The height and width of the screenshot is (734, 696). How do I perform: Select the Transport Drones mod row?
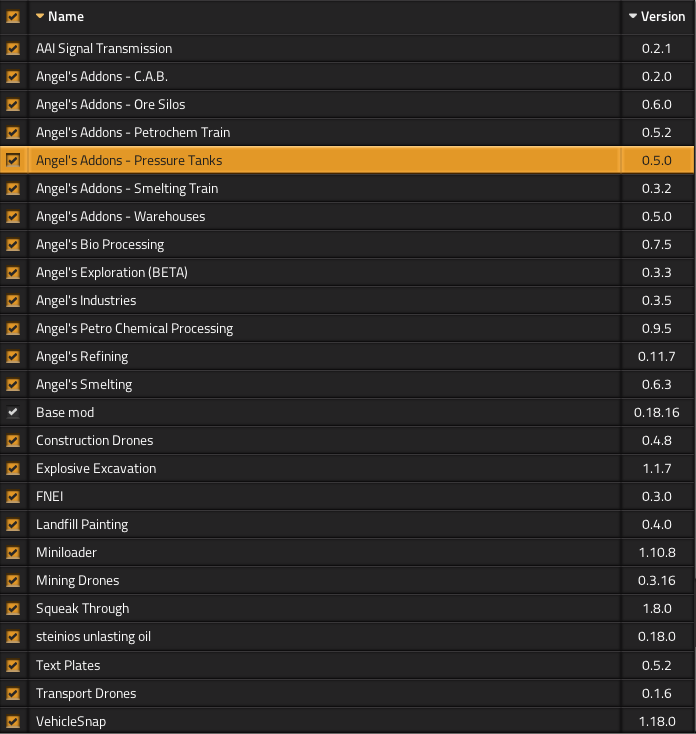86,693
